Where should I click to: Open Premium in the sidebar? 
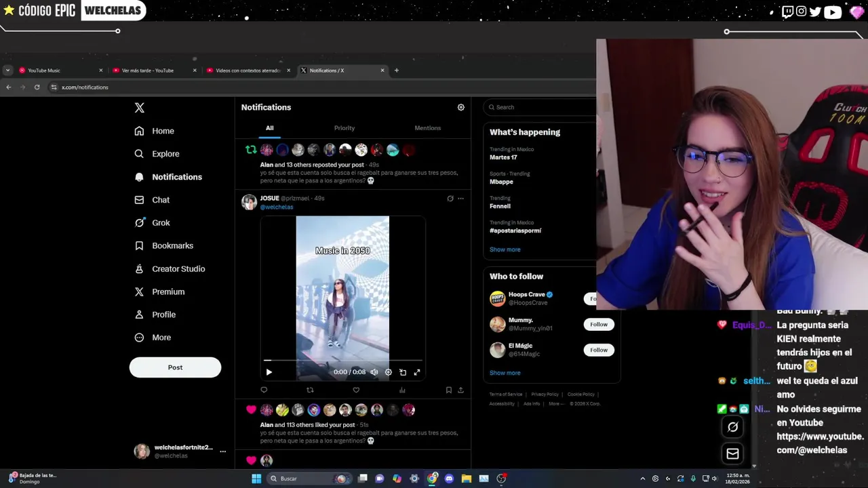(x=159, y=292)
